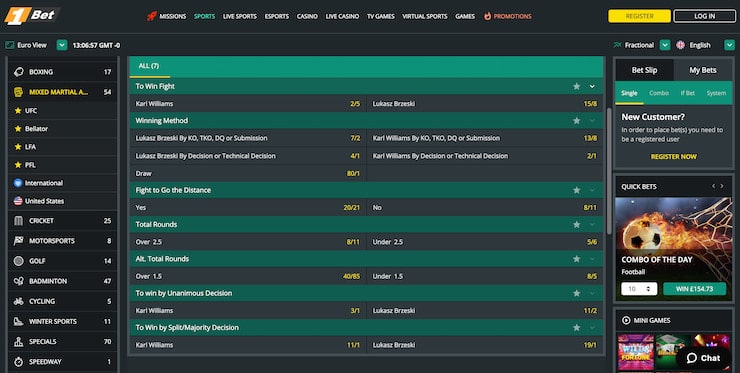Click the Mixed Martial Arts icon

click(x=18, y=92)
